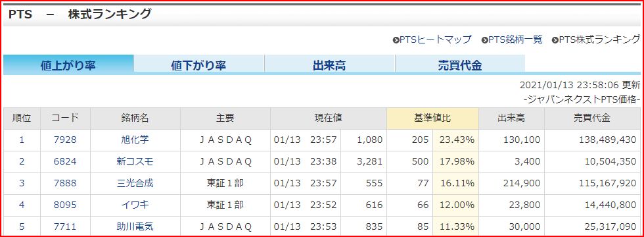
Task: Open stock code 8095 link
Action: pyautogui.click(x=65, y=205)
